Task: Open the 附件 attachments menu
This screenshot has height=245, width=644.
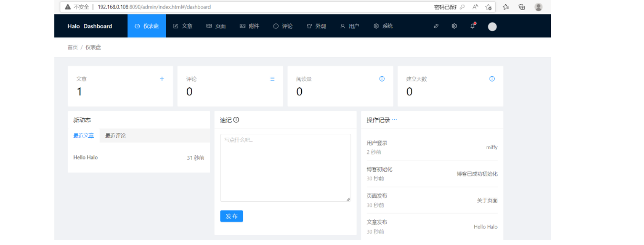Action: [x=249, y=26]
